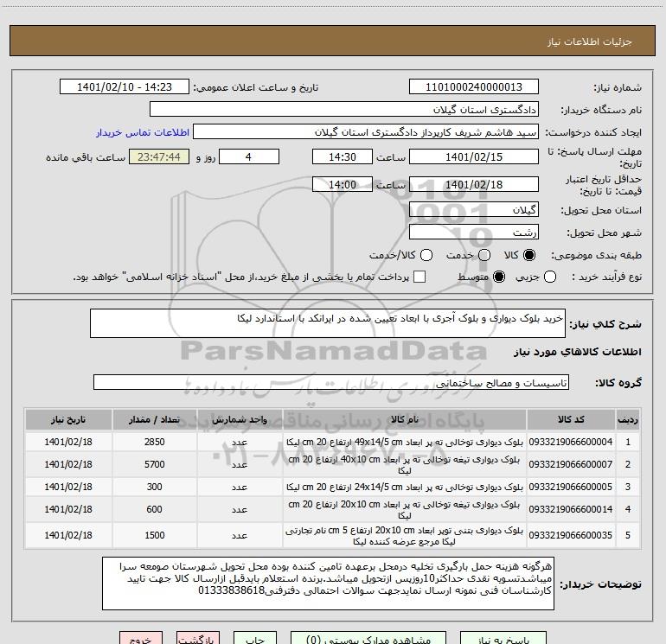This screenshot has height=644, width=666.
Task: Select the کالا/خدمت radio button
Action: [x=426, y=255]
